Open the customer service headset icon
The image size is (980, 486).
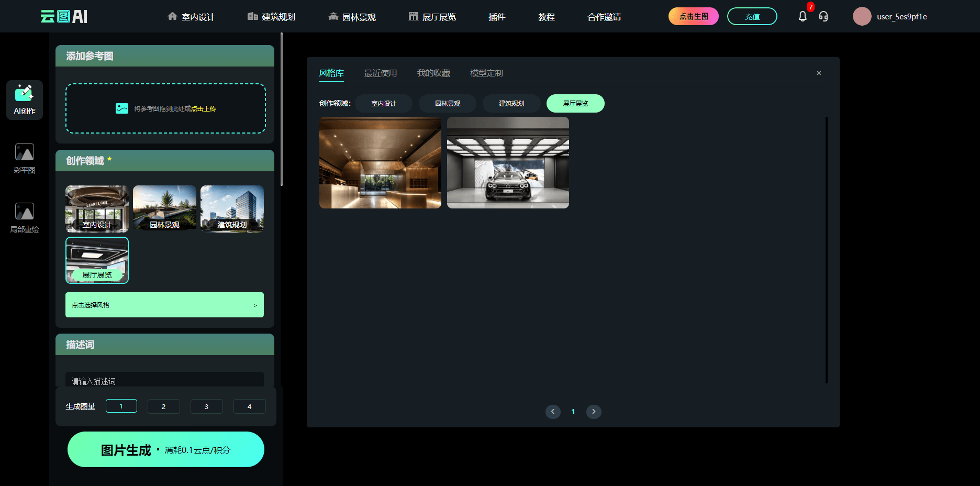pos(823,17)
